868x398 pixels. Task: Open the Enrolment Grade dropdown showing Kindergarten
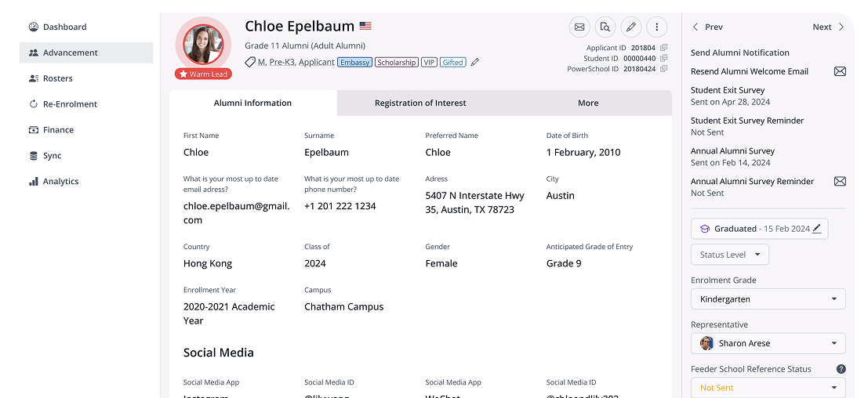click(768, 299)
